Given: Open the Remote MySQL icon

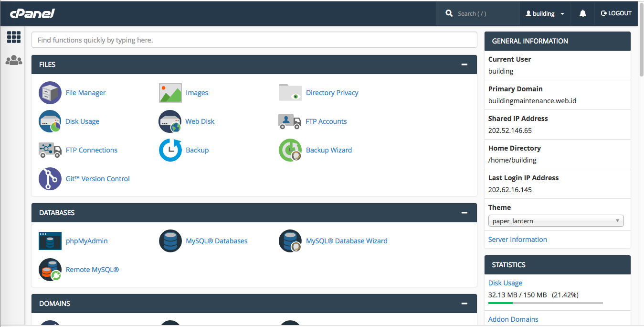Looking at the screenshot, I should pyautogui.click(x=50, y=270).
